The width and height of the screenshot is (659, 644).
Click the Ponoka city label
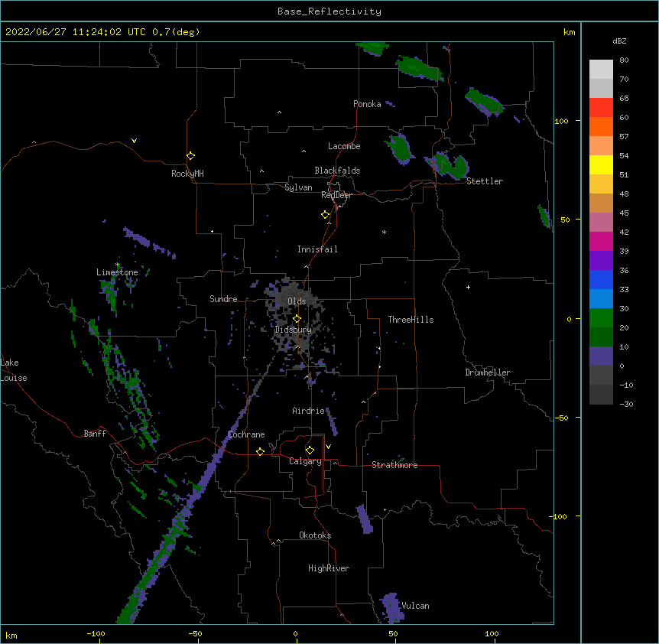(x=367, y=104)
